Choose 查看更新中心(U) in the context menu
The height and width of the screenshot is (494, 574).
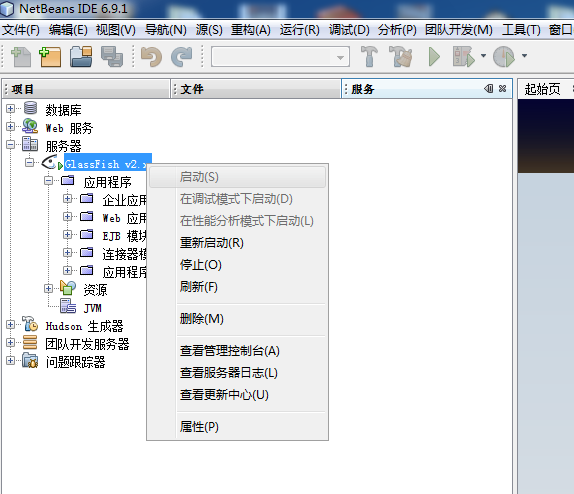237,395
